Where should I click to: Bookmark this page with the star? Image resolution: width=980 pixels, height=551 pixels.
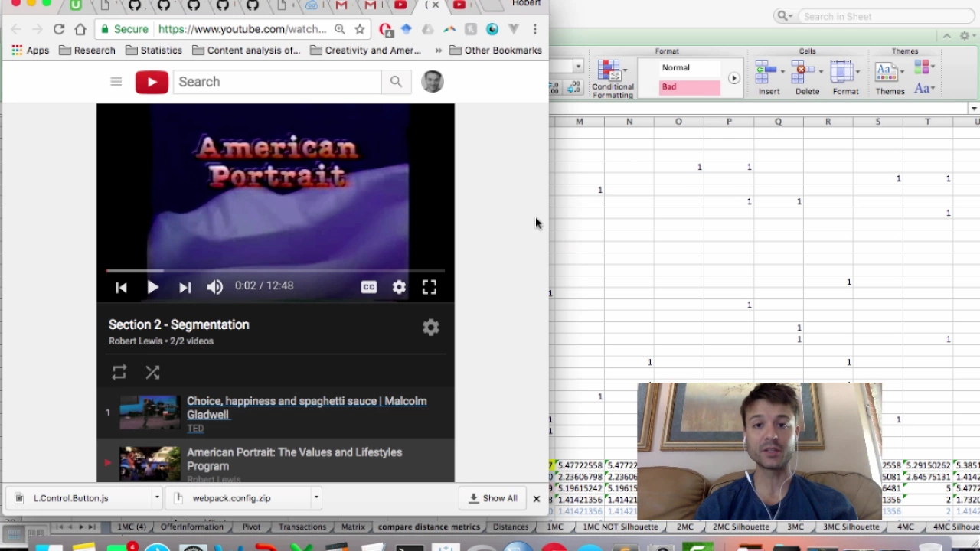359,29
